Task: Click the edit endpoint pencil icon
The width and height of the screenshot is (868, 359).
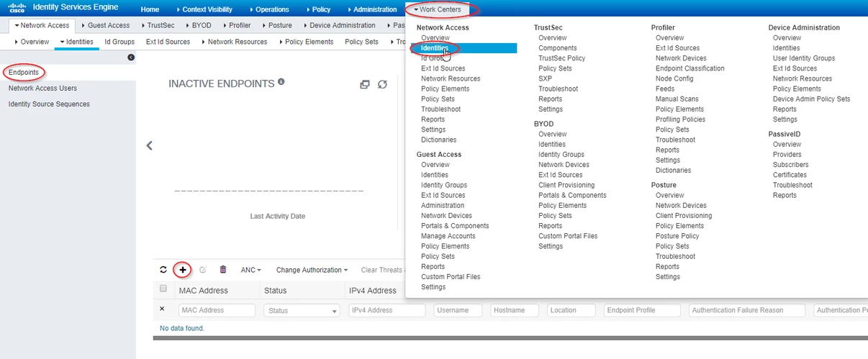Action: pyautogui.click(x=203, y=270)
